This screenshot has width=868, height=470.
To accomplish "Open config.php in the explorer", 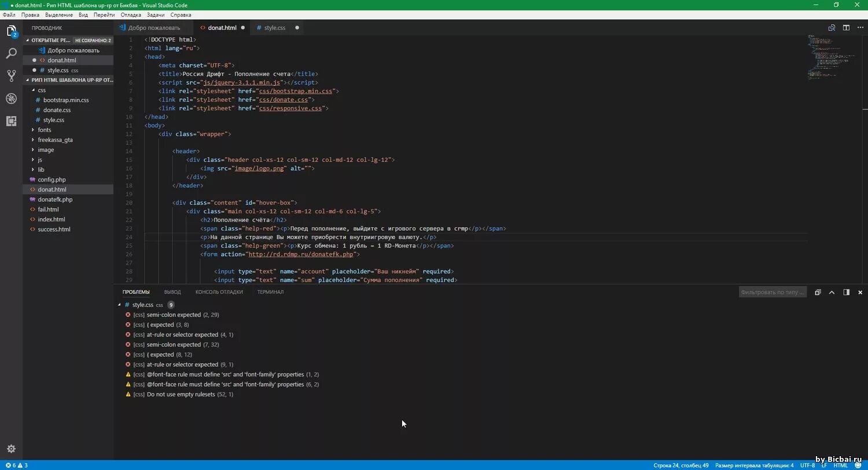I will point(52,180).
